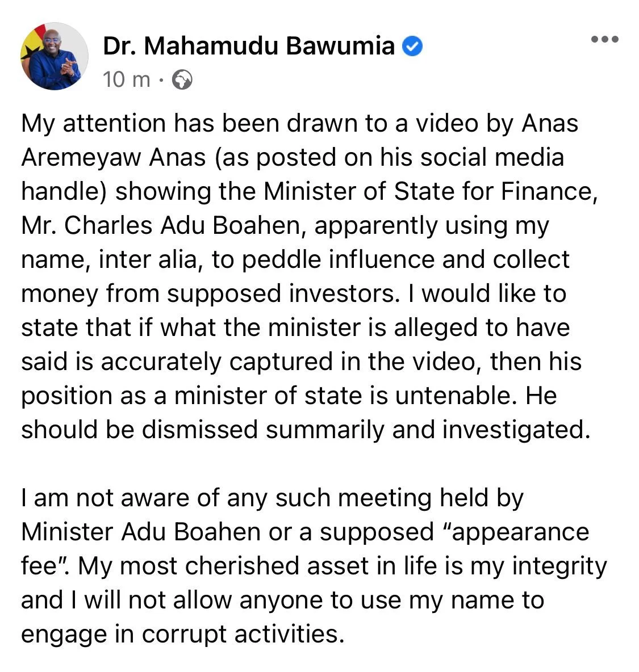
Task: Click the phrase "corrupt activities" at post end
Action: click(x=243, y=634)
